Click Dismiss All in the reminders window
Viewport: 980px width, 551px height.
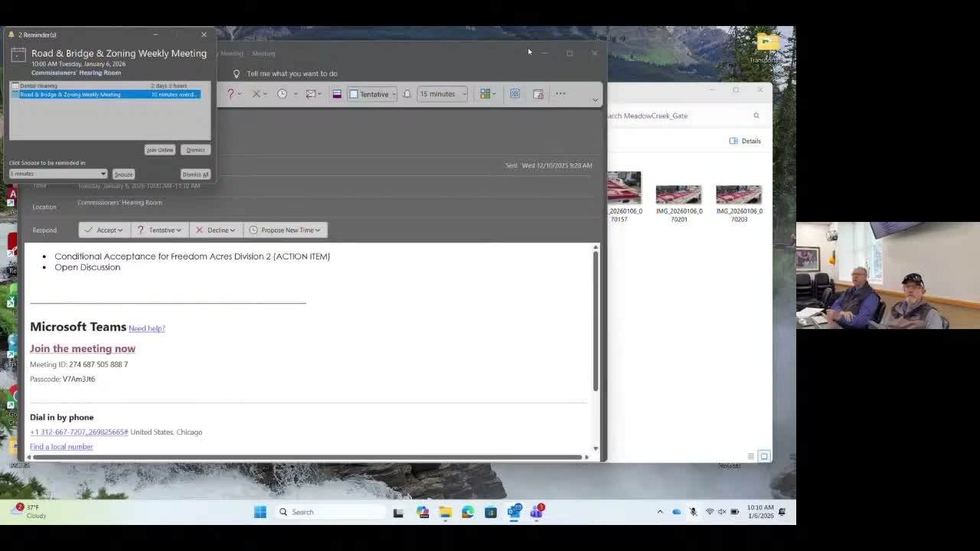click(195, 174)
